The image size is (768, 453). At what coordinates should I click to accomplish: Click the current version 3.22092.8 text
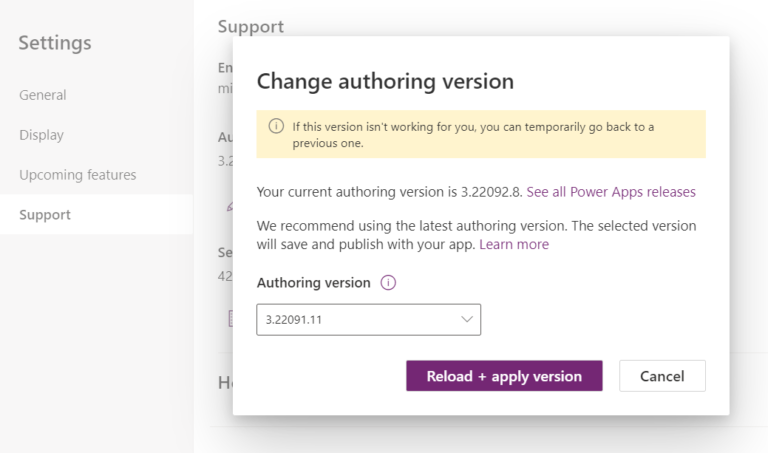(491, 191)
